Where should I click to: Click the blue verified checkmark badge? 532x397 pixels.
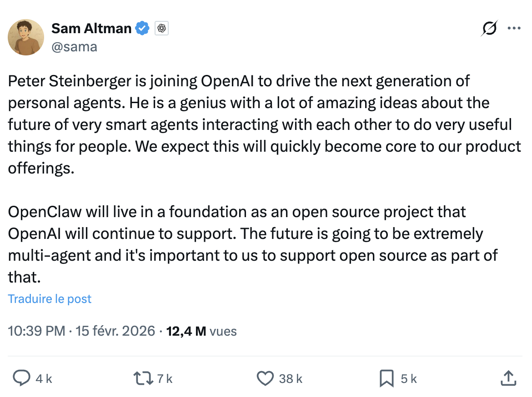[x=143, y=29]
